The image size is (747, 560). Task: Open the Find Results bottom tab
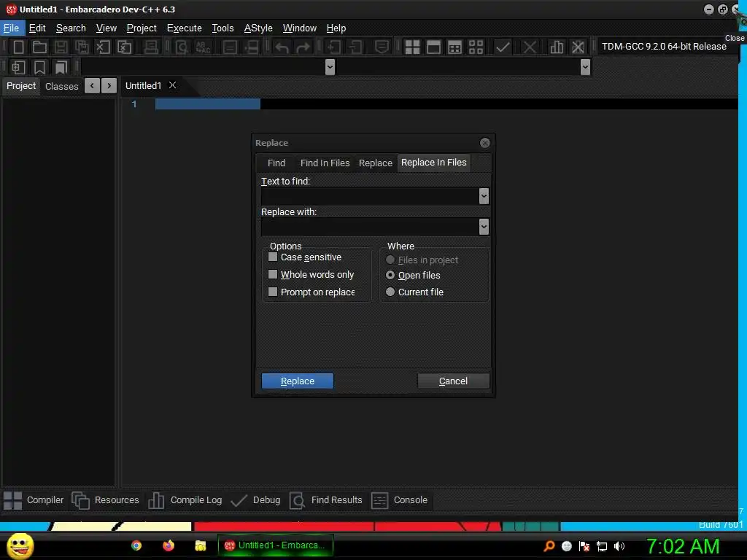click(x=326, y=500)
